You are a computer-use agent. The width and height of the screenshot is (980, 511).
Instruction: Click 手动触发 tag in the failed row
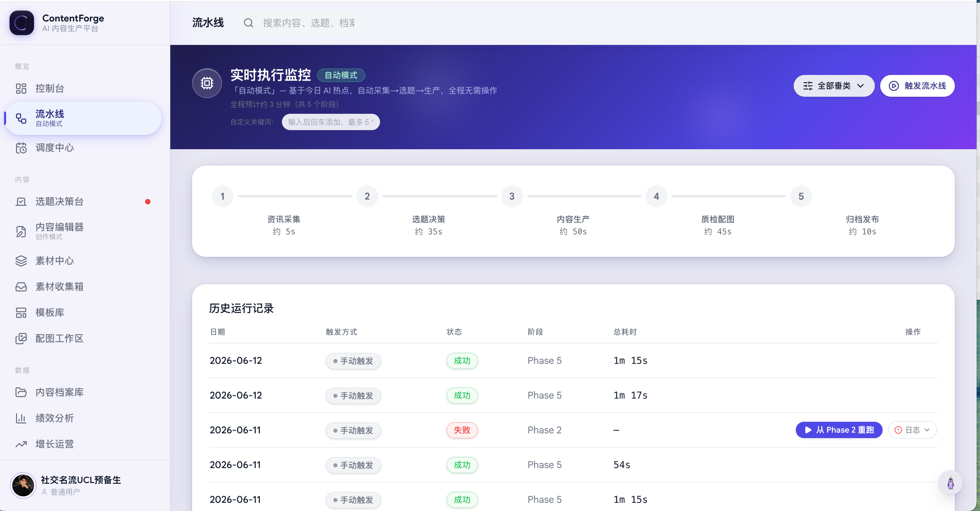coord(353,430)
